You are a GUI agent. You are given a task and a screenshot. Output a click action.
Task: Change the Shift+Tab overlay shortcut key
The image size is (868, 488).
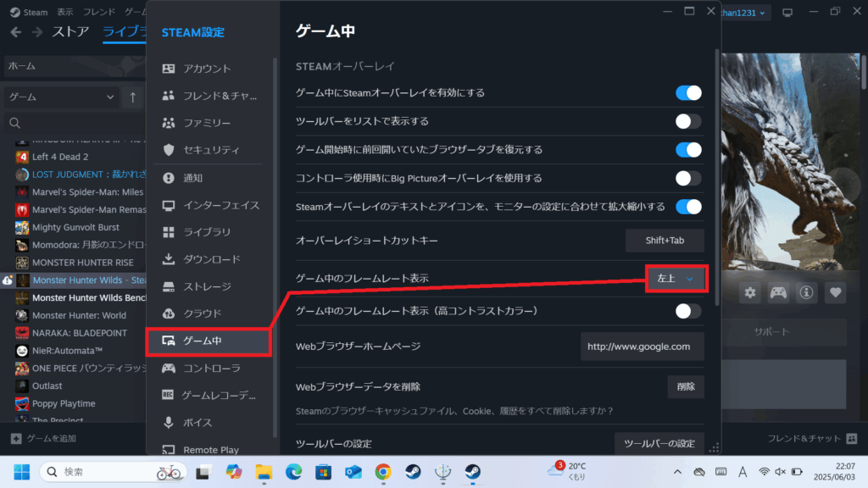665,241
